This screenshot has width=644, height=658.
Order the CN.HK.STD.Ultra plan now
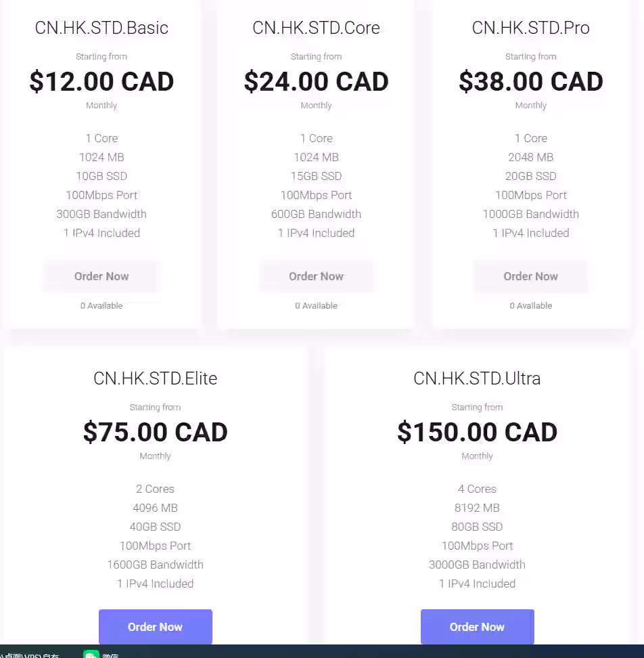(477, 627)
